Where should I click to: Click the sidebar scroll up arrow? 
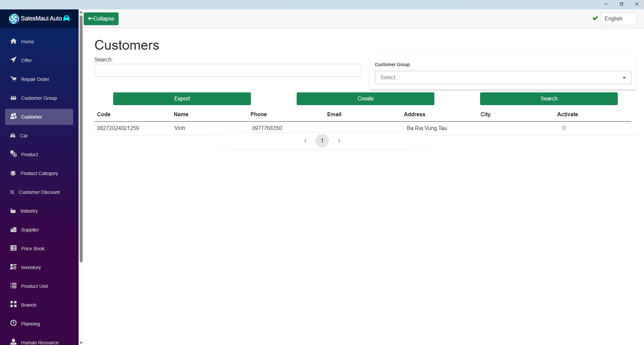(x=81, y=12)
